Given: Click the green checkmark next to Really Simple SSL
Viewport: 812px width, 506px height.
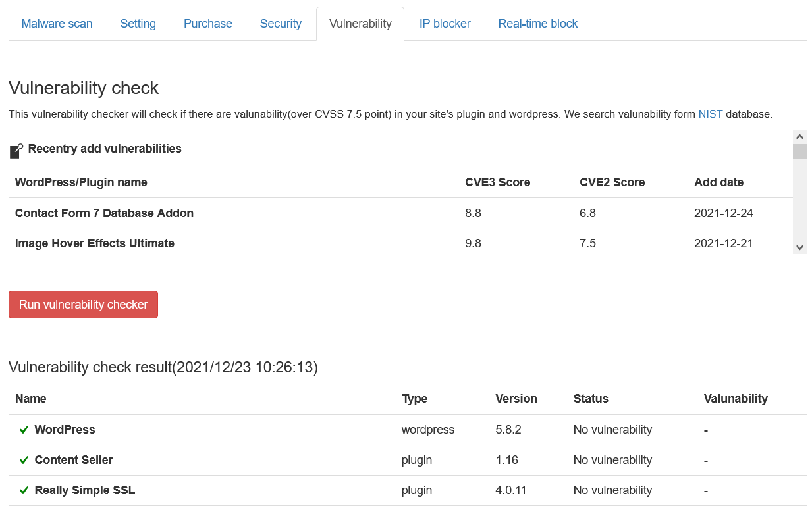Looking at the screenshot, I should click(x=24, y=490).
